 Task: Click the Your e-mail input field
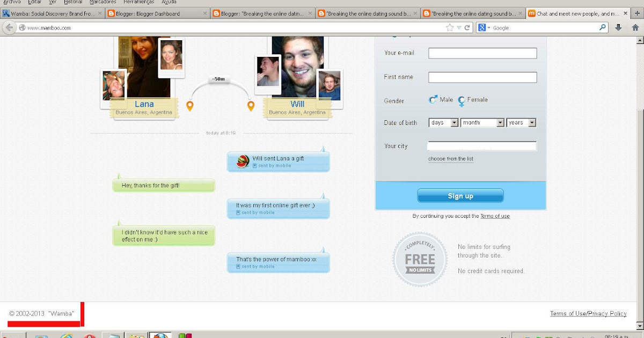482,53
